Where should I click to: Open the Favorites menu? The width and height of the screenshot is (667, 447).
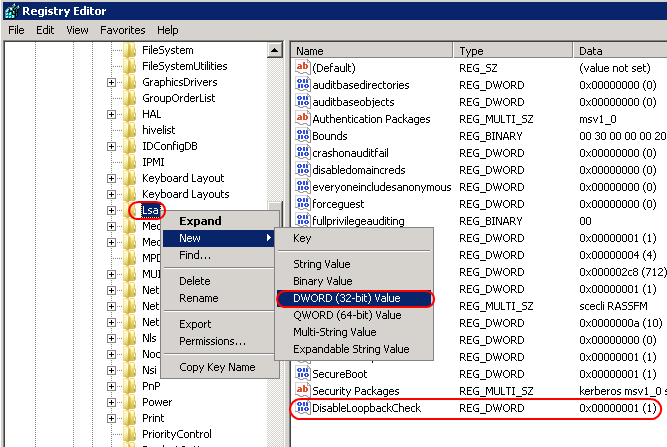(x=122, y=30)
